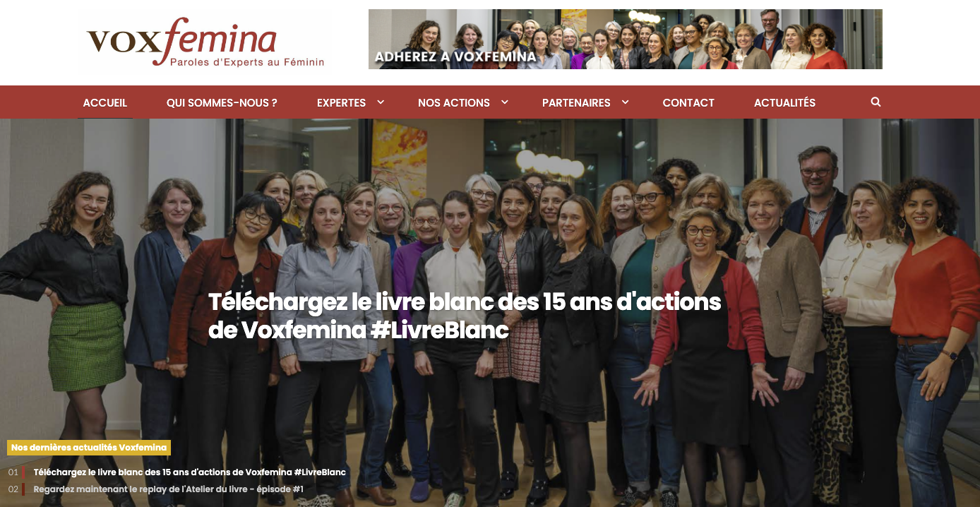
Task: Select the Nos Actions menu item
Action: tap(454, 102)
